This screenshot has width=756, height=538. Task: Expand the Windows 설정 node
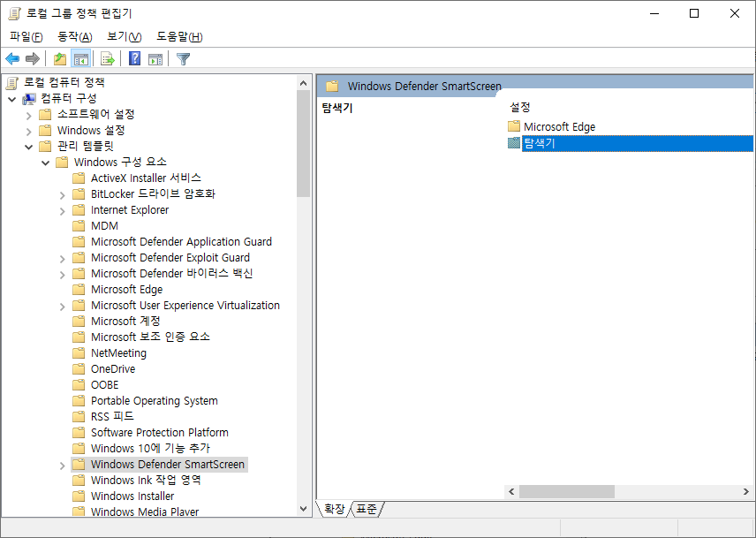(28, 131)
